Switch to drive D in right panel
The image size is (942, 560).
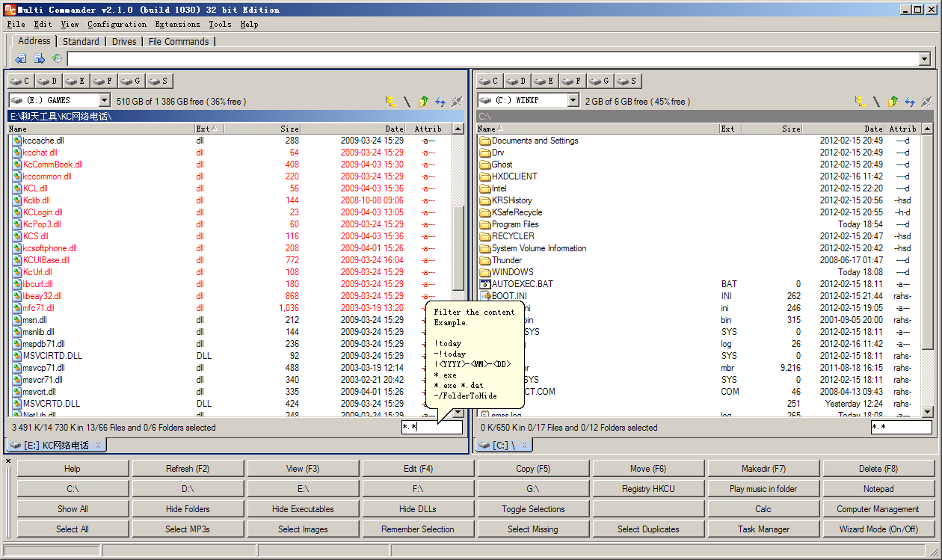coord(516,81)
